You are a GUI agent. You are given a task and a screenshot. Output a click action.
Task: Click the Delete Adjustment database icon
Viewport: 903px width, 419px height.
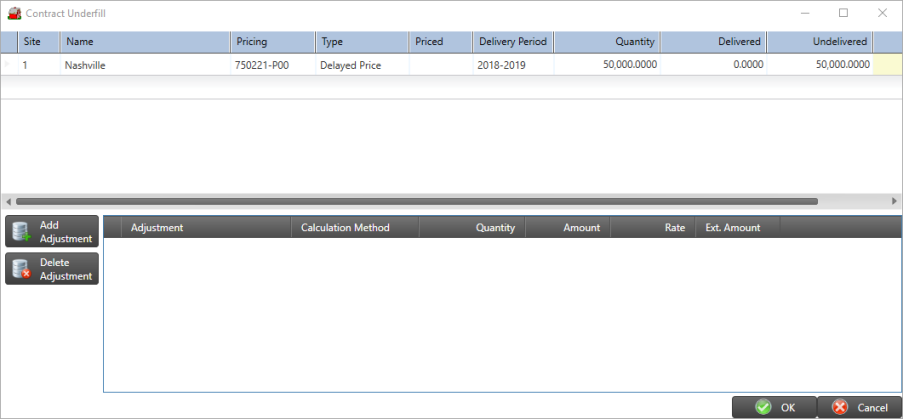20,269
